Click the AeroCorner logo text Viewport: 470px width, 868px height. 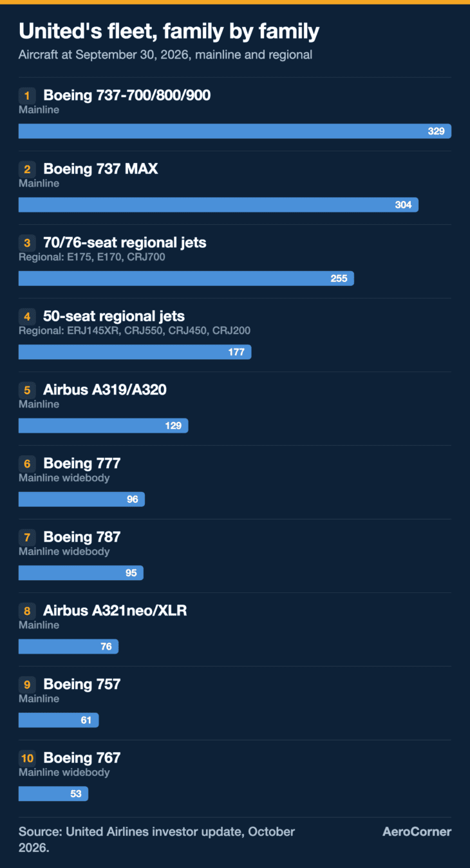tap(417, 831)
